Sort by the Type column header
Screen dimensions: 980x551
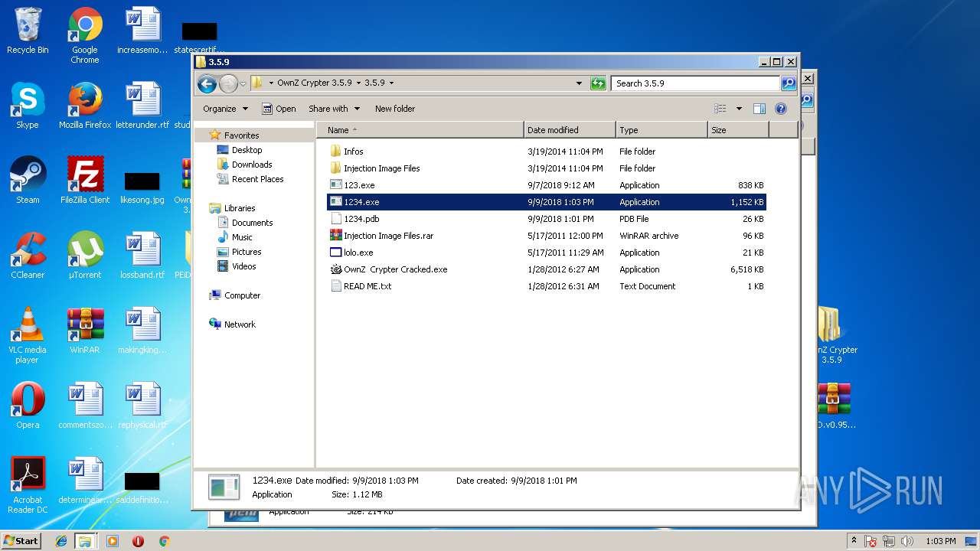pyautogui.click(x=661, y=130)
